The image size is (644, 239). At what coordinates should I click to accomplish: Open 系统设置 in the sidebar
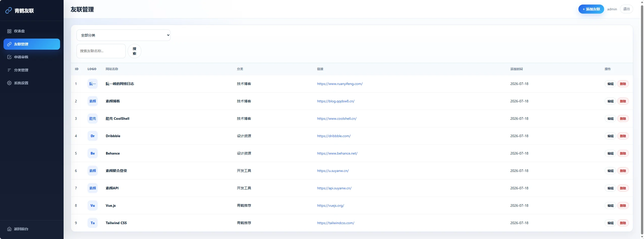tap(32, 83)
